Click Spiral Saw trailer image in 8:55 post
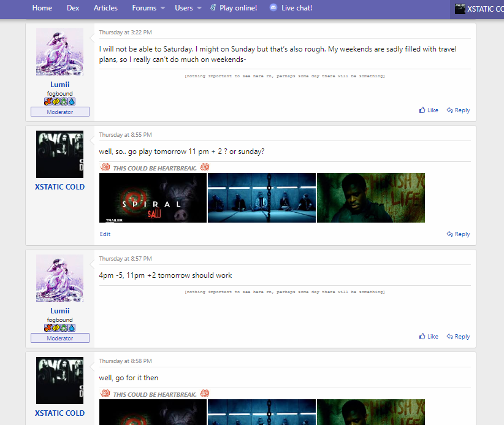Viewport: 504px width, 425px height. (153, 197)
